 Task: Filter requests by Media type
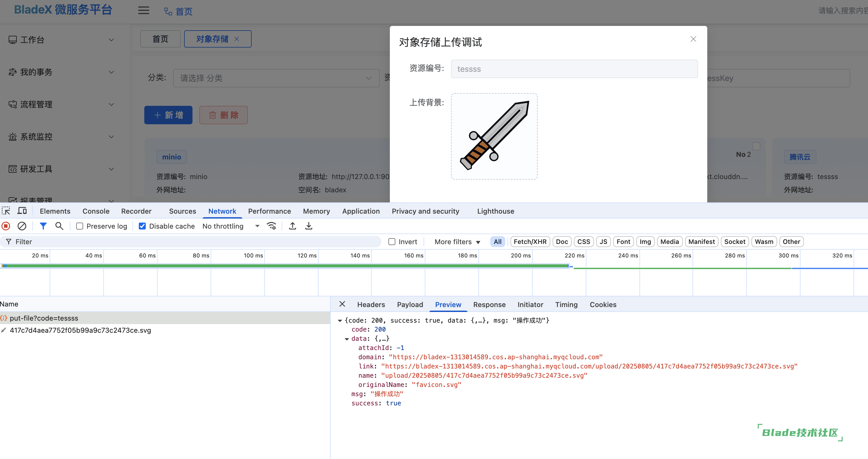[x=669, y=241]
